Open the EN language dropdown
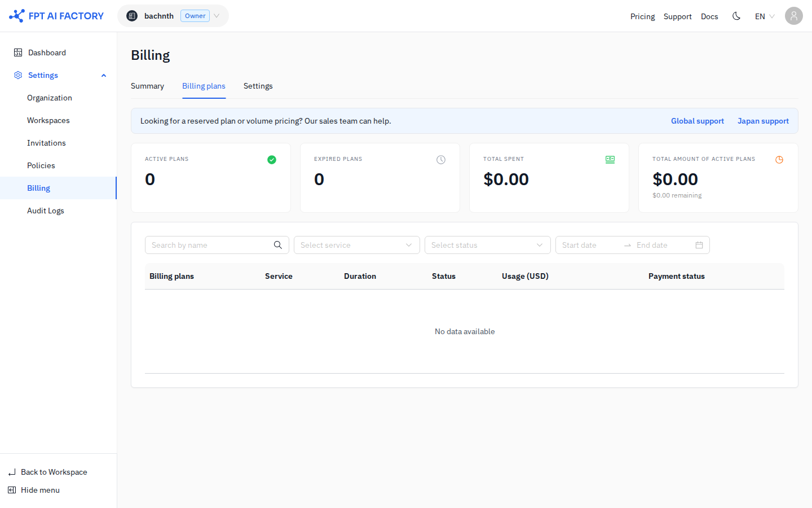 [765, 16]
